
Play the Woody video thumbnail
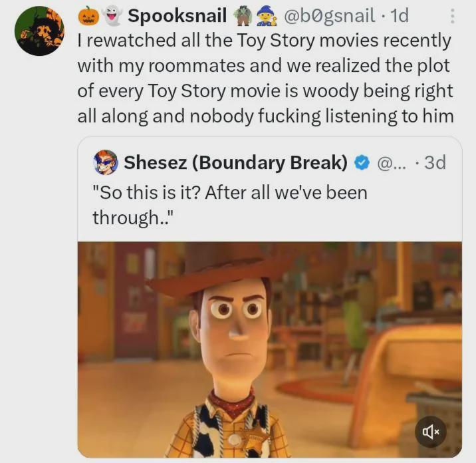click(x=269, y=349)
